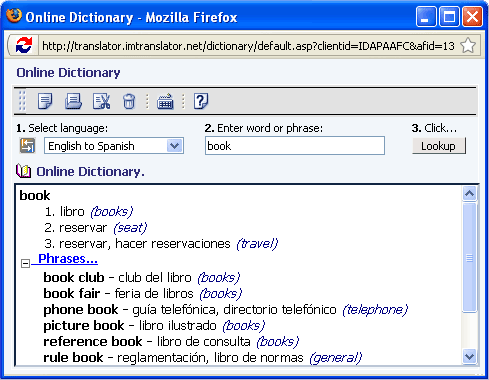The height and width of the screenshot is (380, 489).
Task: Click the cut text scissors icon
Action: [101, 101]
